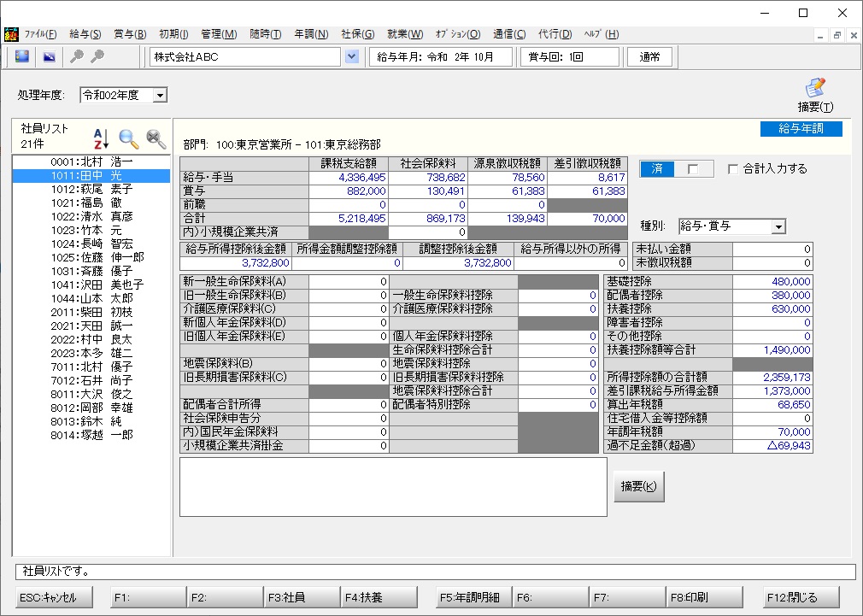Open the オプション(O) menu

pyautogui.click(x=458, y=34)
